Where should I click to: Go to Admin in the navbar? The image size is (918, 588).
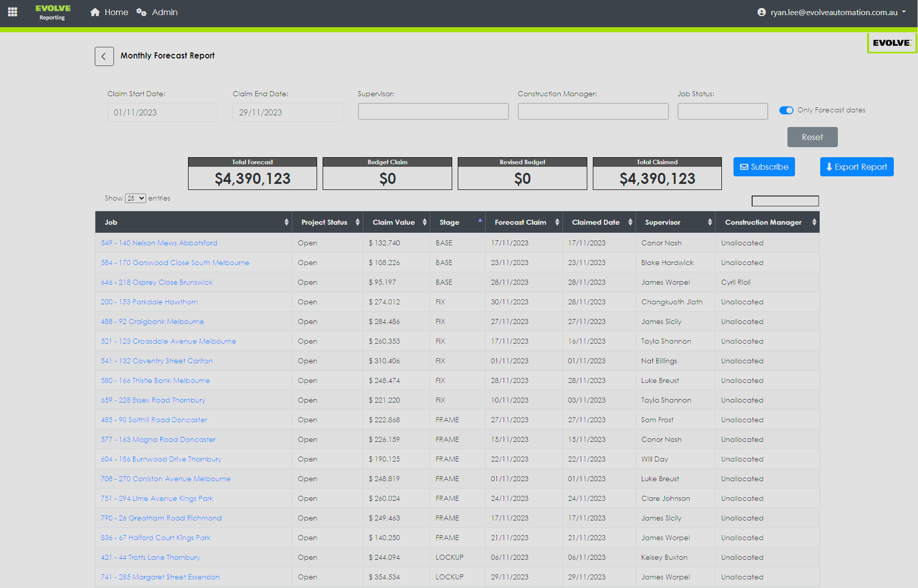click(164, 12)
